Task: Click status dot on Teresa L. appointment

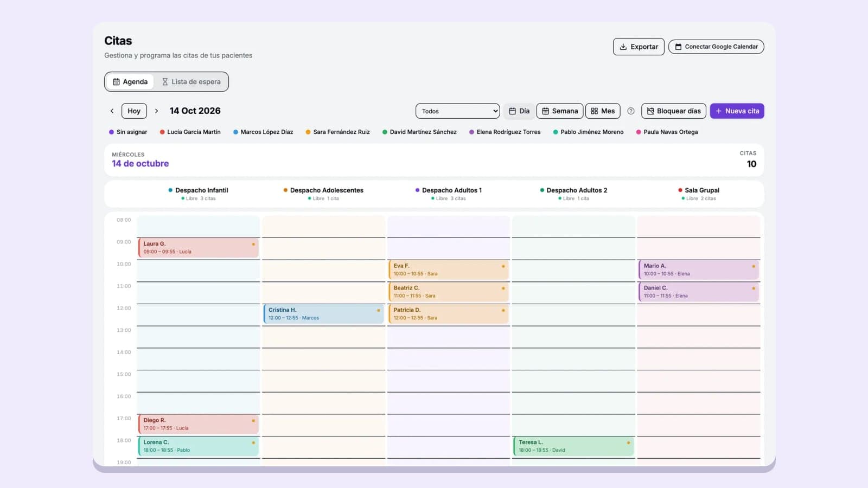Action: 628,442
